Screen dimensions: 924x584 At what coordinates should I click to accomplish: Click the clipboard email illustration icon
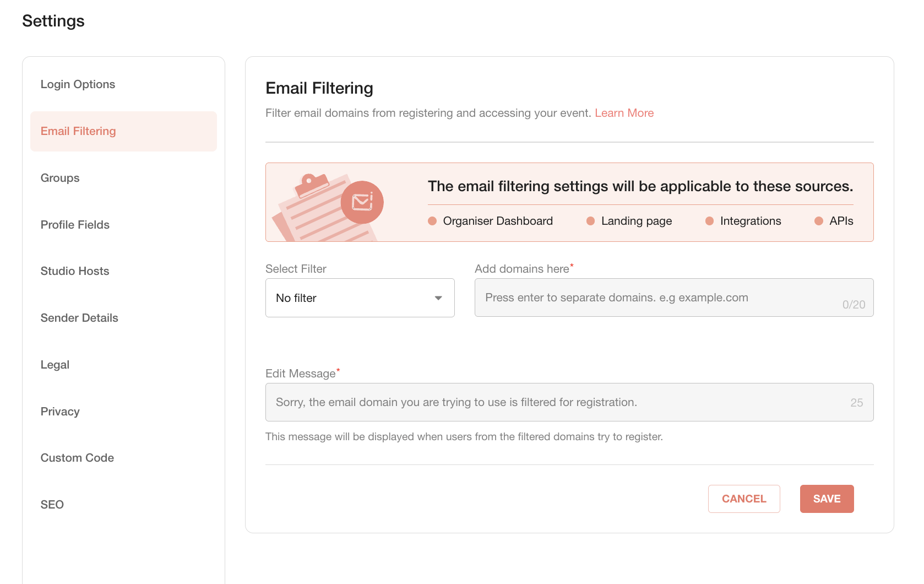(328, 207)
